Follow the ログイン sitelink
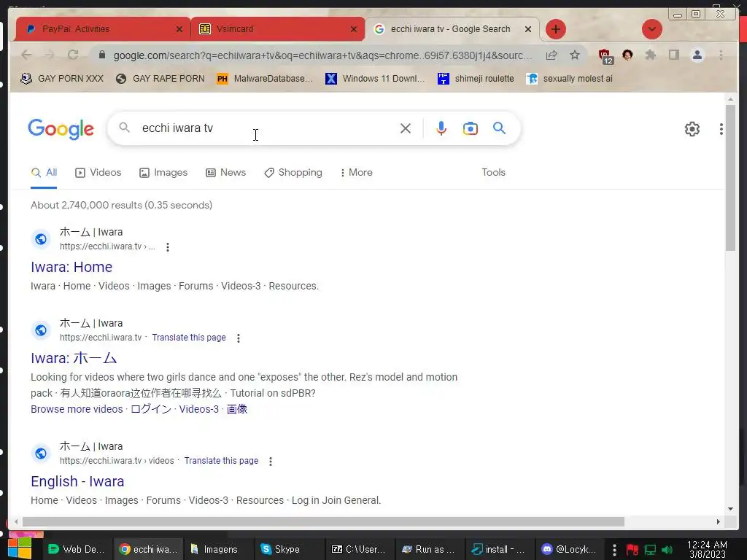 (x=151, y=410)
